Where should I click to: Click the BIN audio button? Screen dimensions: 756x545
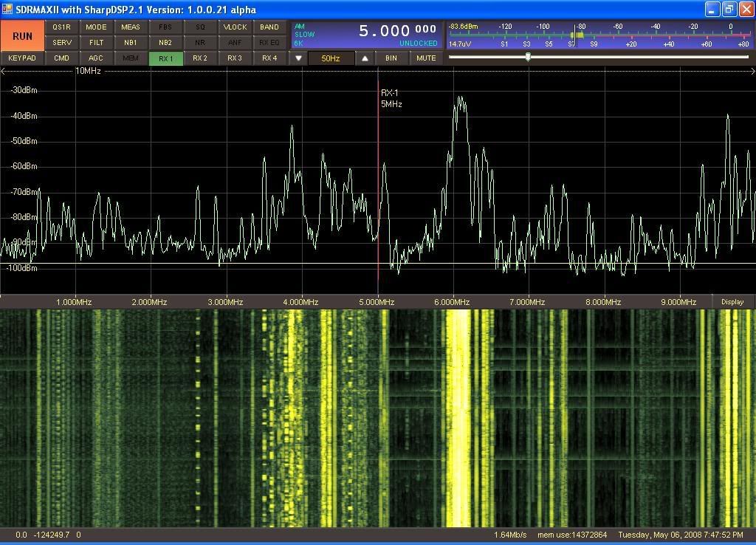[x=391, y=58]
